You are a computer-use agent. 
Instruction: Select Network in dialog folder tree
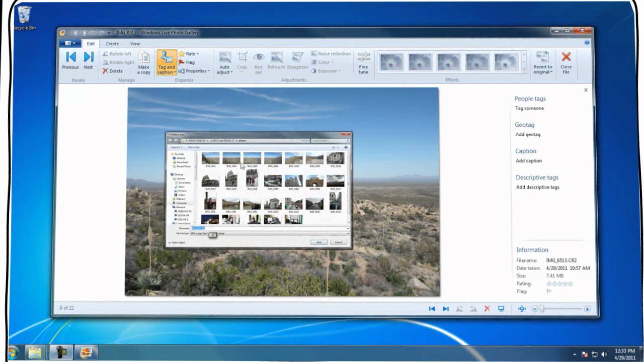click(x=178, y=207)
